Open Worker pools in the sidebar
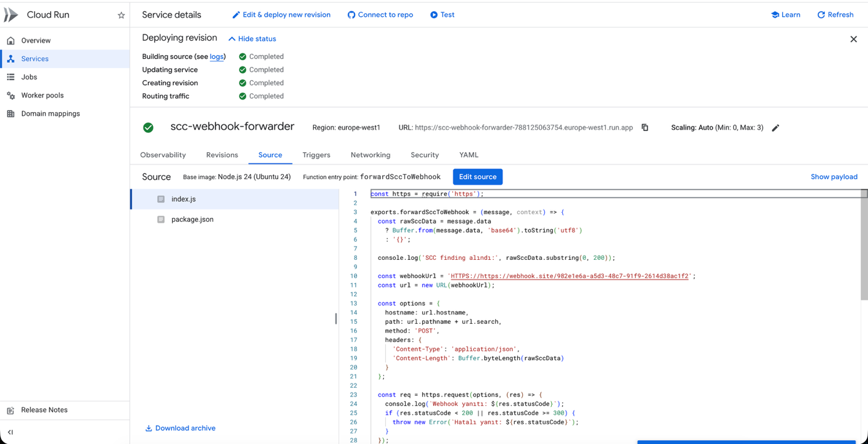 click(42, 96)
